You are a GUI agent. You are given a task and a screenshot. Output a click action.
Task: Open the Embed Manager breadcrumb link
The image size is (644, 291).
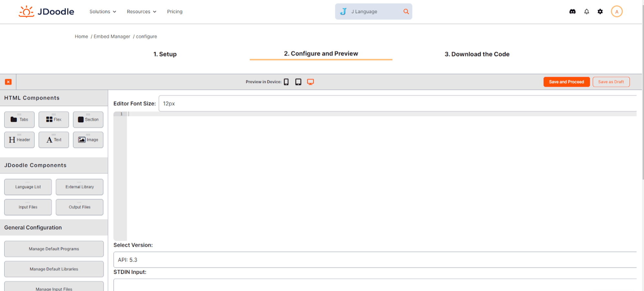[x=112, y=37]
